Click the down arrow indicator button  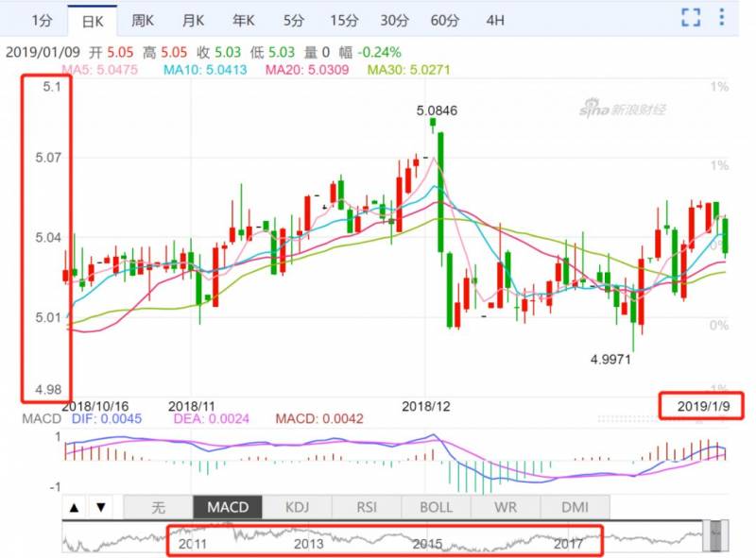102,507
